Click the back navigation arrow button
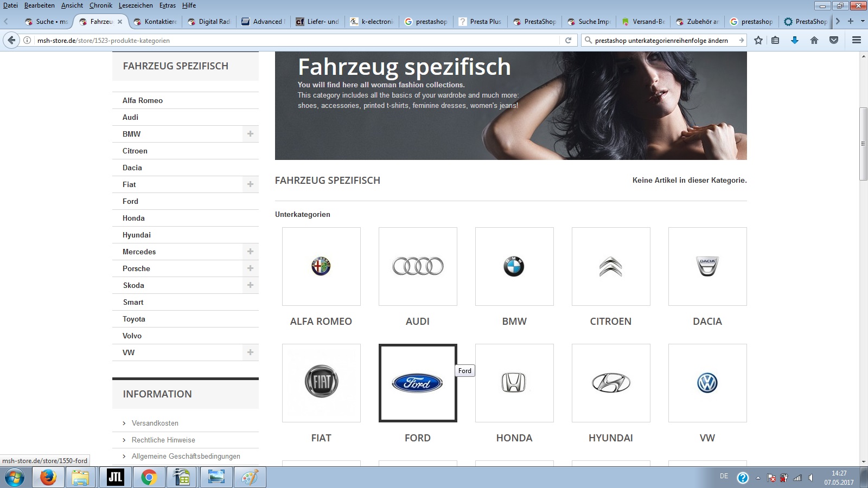Viewport: 868px width, 488px height. tap(11, 40)
